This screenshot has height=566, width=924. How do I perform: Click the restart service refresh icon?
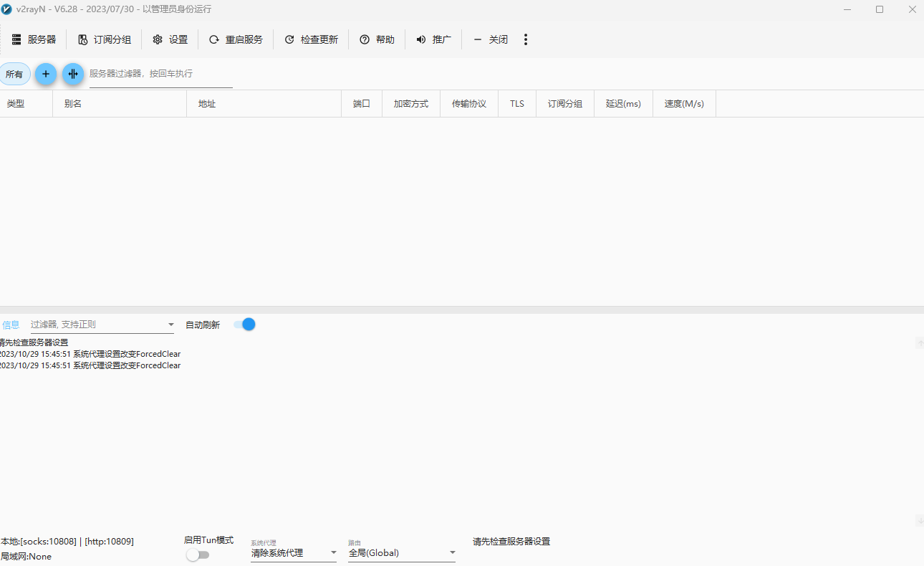click(x=214, y=39)
